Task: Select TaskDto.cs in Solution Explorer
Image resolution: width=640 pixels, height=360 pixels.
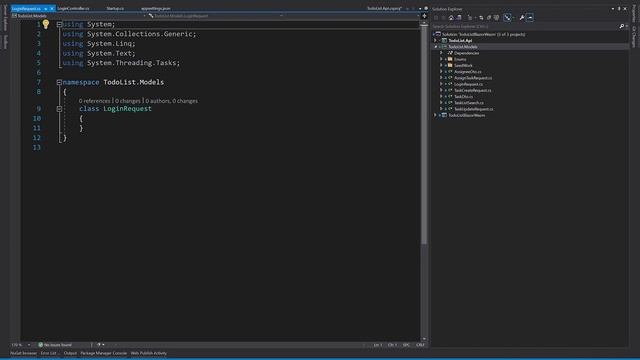Action: (463, 96)
